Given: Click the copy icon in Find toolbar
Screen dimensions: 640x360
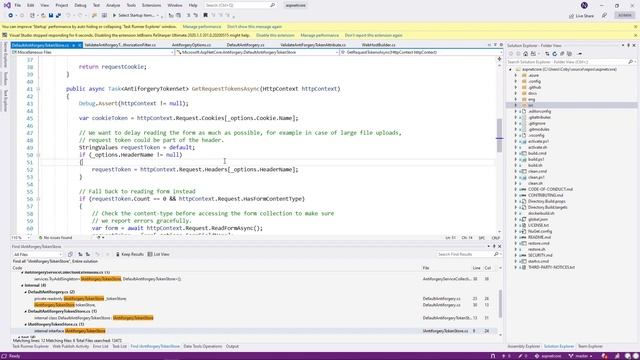Looking at the screenshot, I should click(x=70, y=254).
